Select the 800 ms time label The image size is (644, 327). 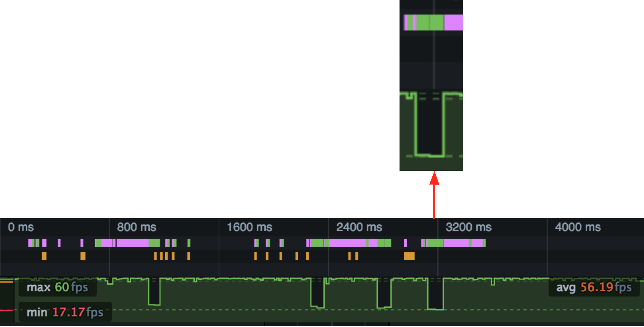point(136,227)
